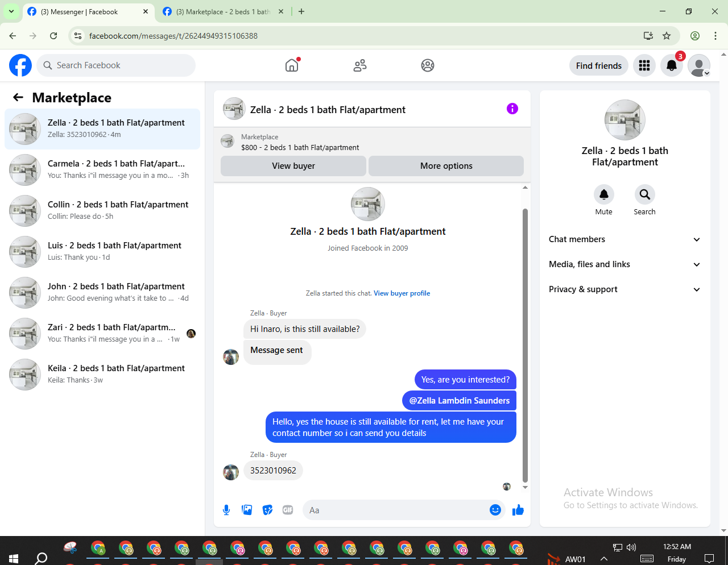Expand Media, files and links section
This screenshot has height=565, width=728.
pos(625,264)
